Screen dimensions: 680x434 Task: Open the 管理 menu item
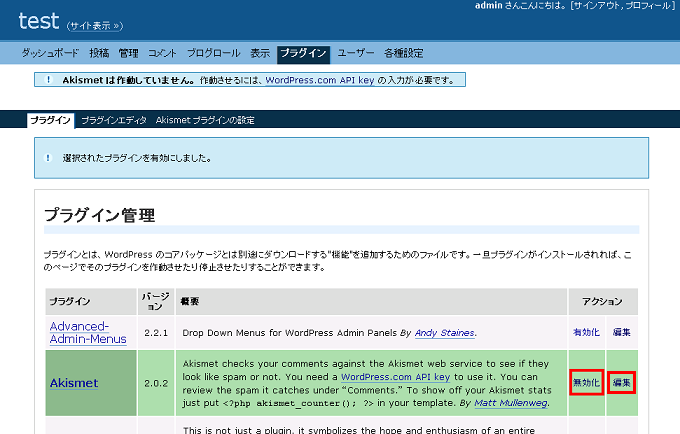tap(128, 53)
